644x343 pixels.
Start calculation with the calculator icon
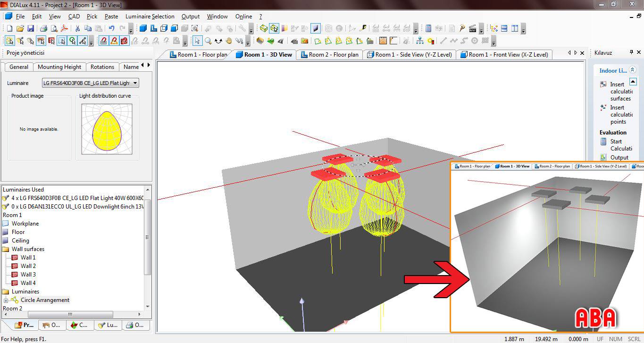(x=428, y=29)
